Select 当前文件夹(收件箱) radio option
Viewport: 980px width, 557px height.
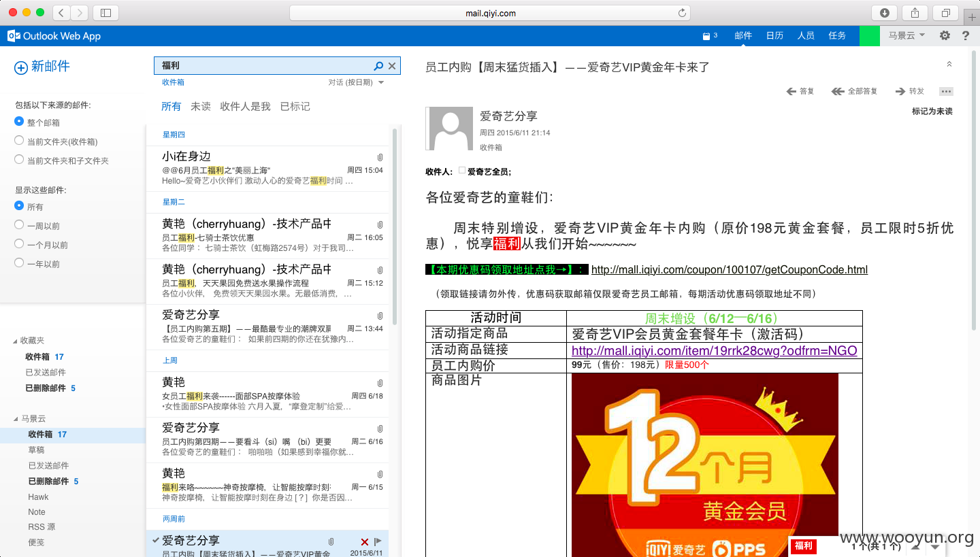pyautogui.click(x=19, y=141)
